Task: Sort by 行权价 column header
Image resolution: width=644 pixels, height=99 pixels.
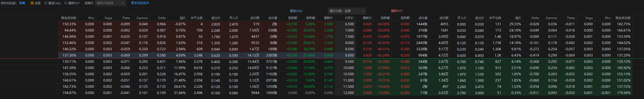Action: [x=349, y=18]
